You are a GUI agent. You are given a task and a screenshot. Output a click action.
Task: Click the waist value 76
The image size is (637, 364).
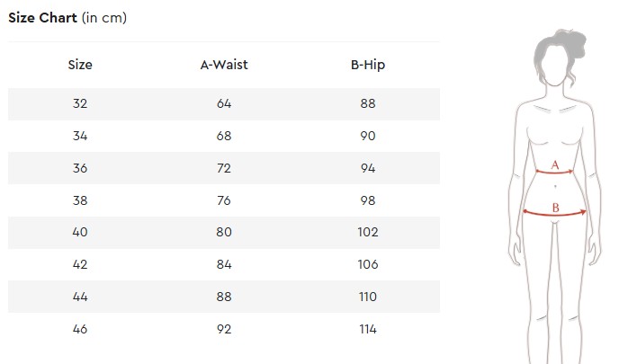point(224,200)
